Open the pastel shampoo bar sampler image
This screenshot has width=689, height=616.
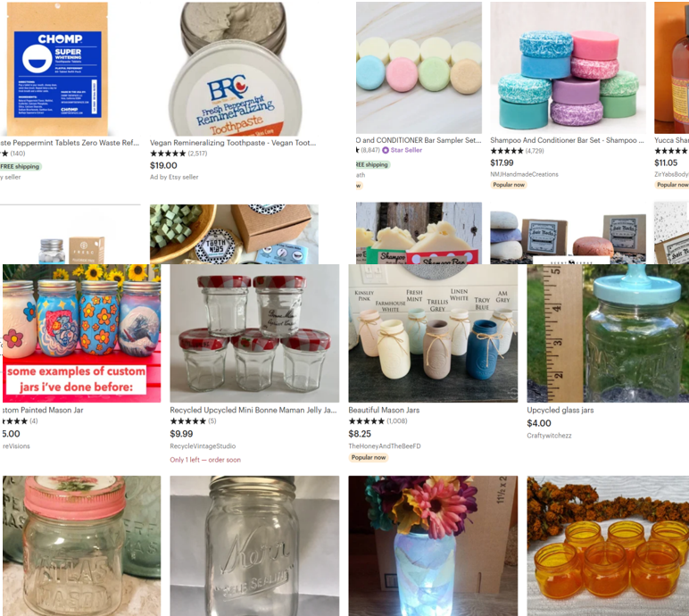tap(419, 68)
